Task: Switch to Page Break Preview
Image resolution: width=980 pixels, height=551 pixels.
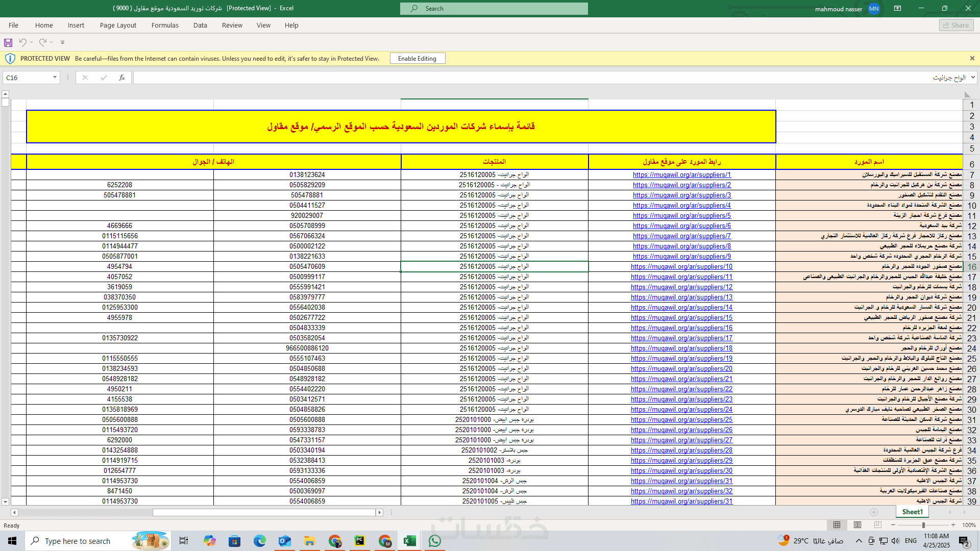Action: (877, 525)
